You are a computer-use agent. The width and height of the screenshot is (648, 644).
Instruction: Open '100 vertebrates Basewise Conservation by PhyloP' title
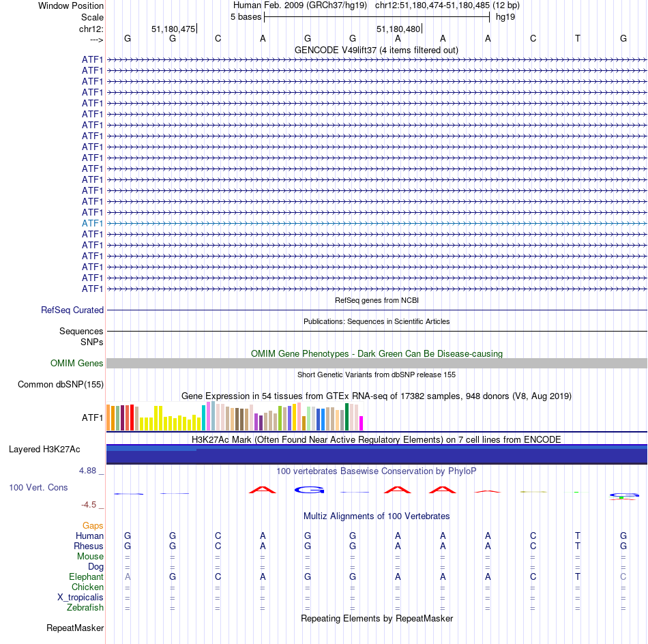376,471
